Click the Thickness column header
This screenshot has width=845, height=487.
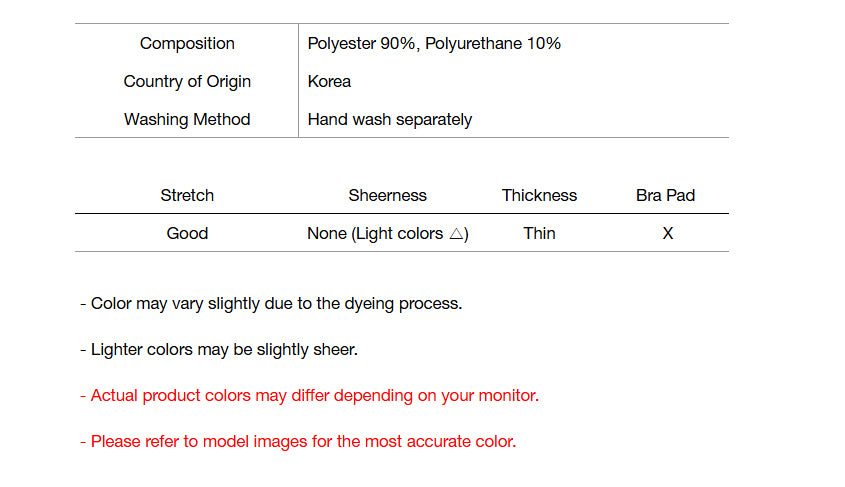click(x=539, y=195)
